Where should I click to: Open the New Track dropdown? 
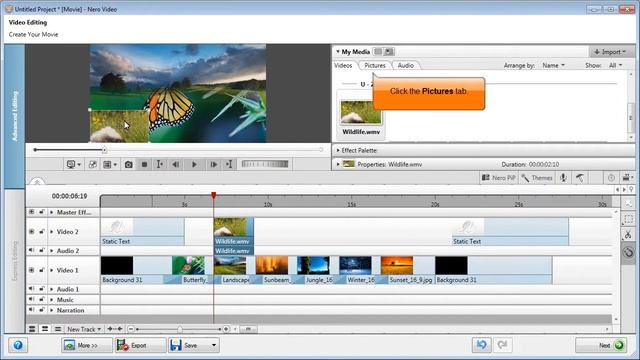tap(84, 329)
